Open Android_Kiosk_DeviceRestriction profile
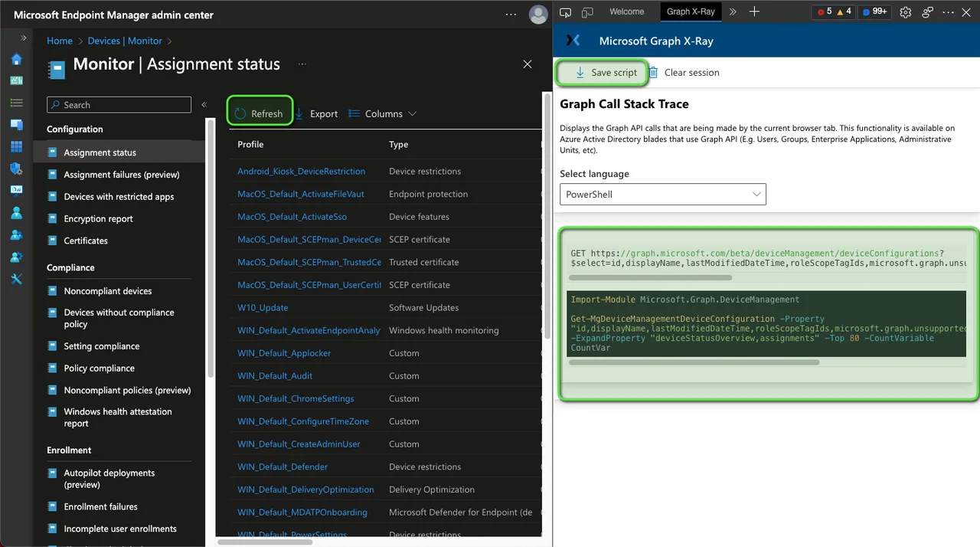The height and width of the screenshot is (547, 980). click(x=301, y=172)
